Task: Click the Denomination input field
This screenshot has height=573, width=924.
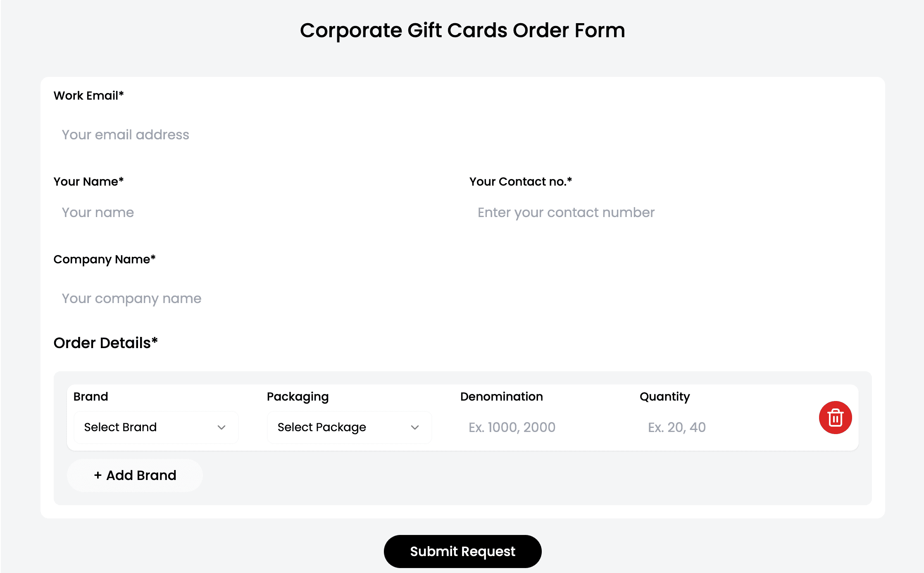Action: [541, 427]
